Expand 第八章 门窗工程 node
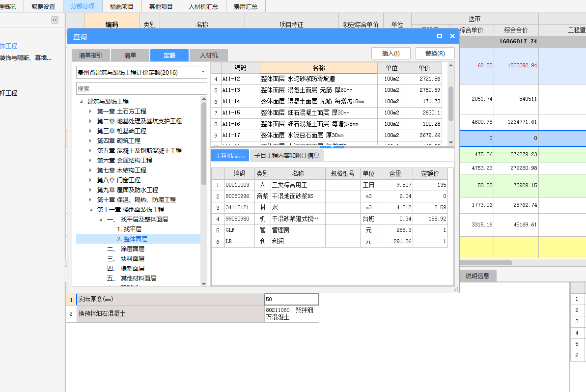Viewport: 586px width, 392px height. click(90, 180)
